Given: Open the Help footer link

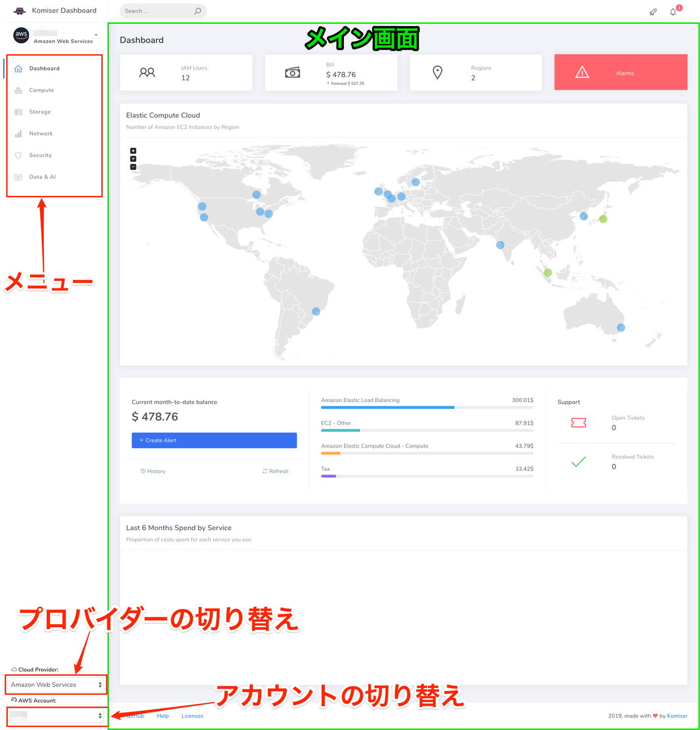Looking at the screenshot, I should (x=163, y=716).
